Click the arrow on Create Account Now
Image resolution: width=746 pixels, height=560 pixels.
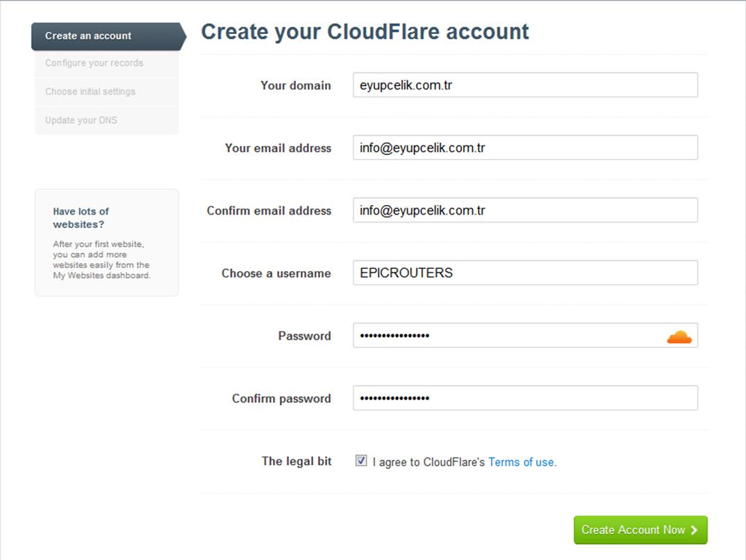[x=694, y=529]
